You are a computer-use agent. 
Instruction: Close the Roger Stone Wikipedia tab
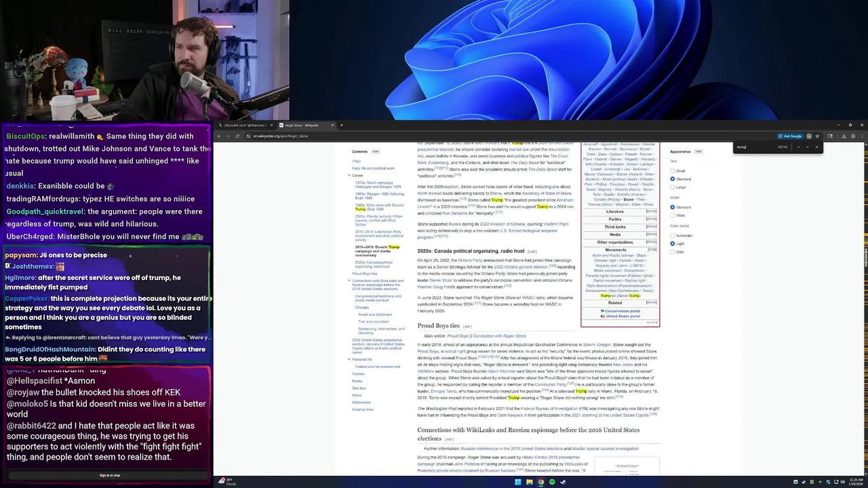click(x=332, y=125)
